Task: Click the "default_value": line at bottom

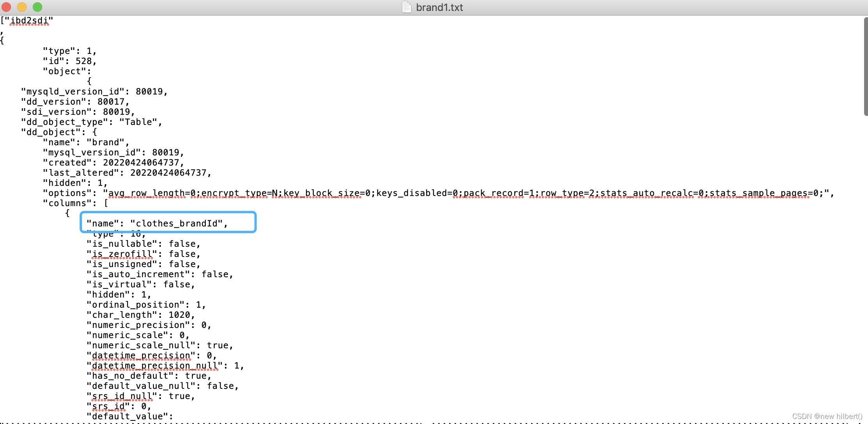Action: click(130, 416)
